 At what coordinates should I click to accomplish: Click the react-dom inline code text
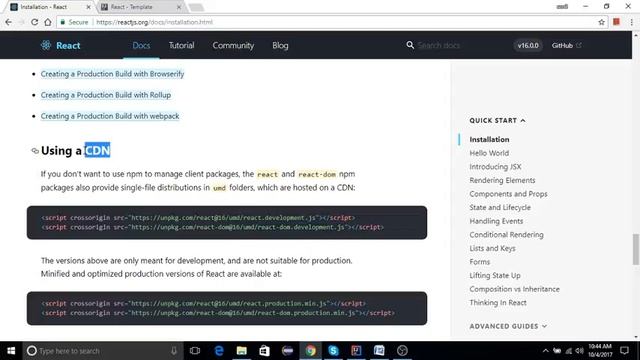[x=317, y=174]
